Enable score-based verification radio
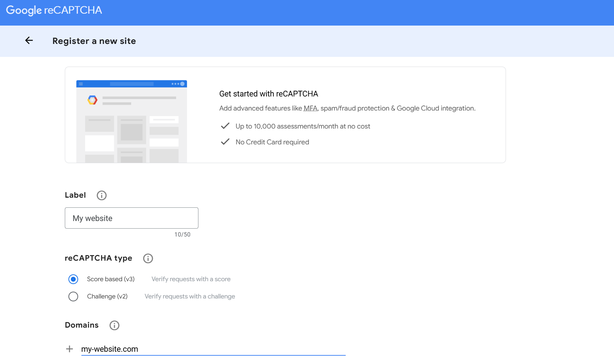The image size is (614, 364). click(73, 279)
